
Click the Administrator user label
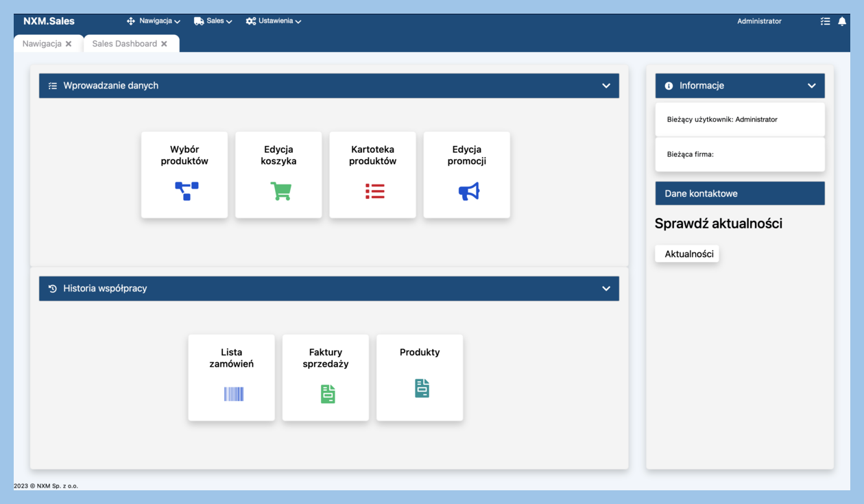[759, 21]
